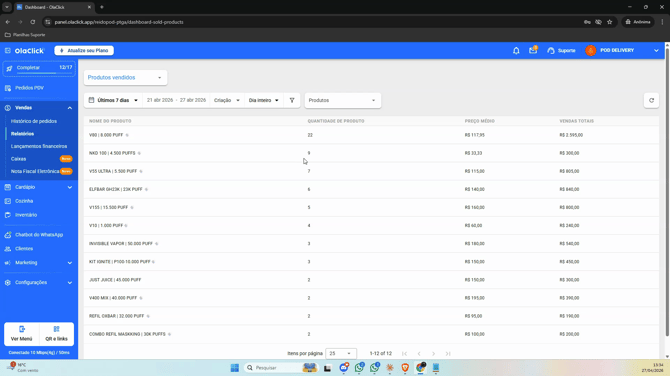
Task: Go to last page arrow in pagination
Action: coord(448,354)
